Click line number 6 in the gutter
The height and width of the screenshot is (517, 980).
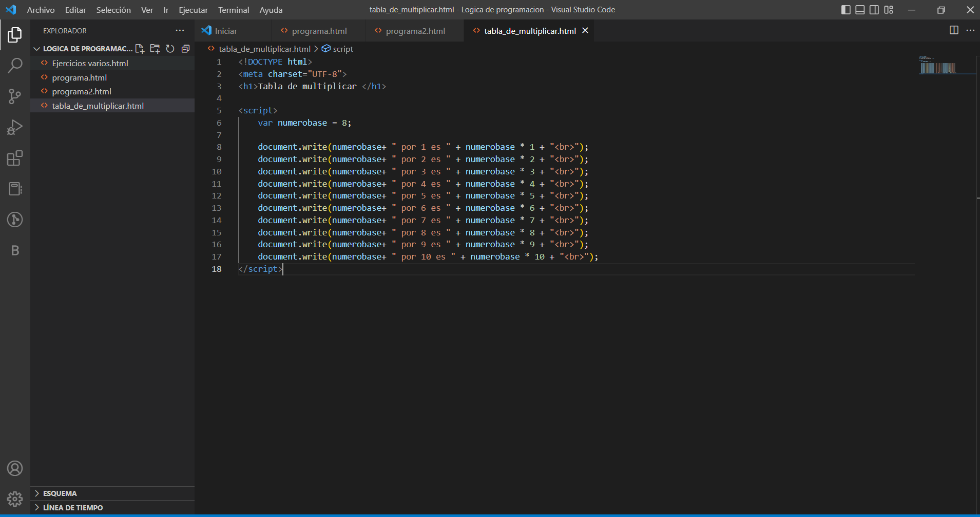coord(219,123)
